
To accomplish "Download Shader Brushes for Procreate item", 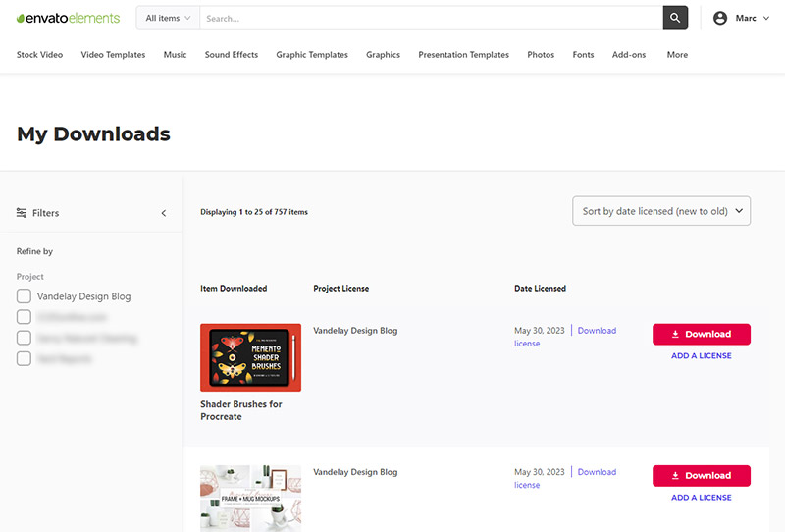I will [702, 334].
